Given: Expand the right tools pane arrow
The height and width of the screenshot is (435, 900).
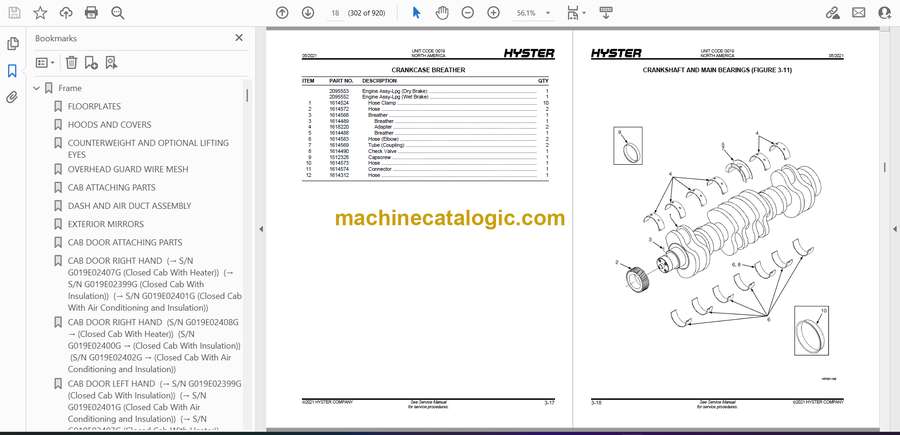Looking at the screenshot, I should 894,228.
